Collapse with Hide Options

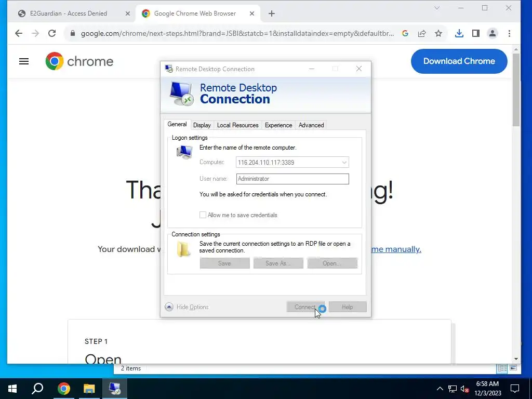coord(187,307)
